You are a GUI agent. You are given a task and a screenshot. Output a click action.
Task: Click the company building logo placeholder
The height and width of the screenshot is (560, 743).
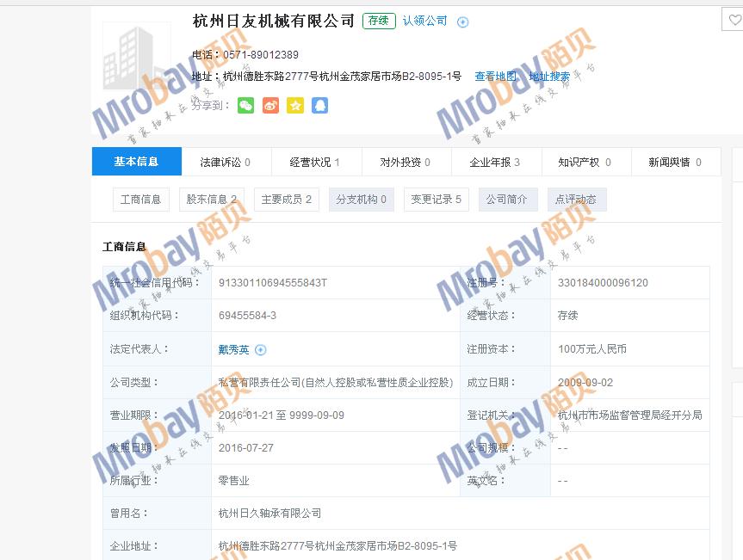136,56
